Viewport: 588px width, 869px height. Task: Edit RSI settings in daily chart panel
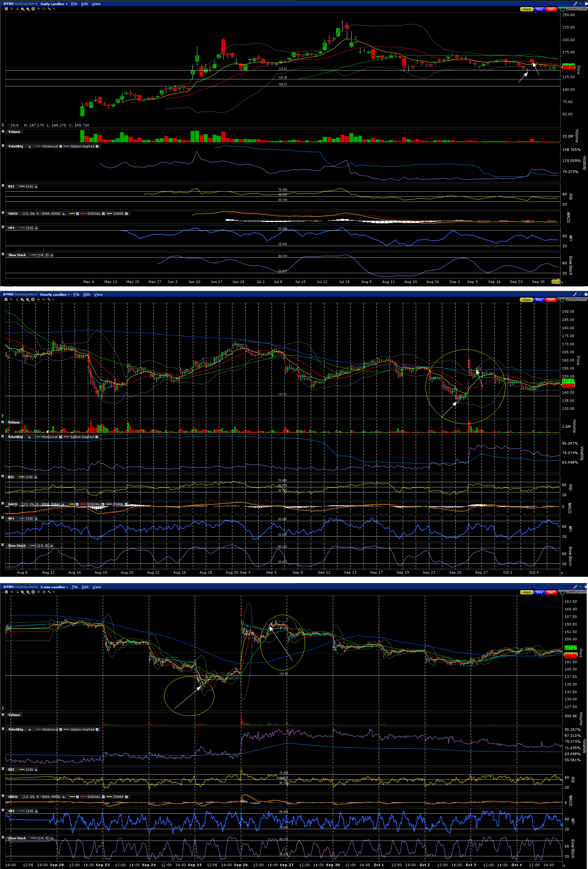pyautogui.click(x=36, y=187)
